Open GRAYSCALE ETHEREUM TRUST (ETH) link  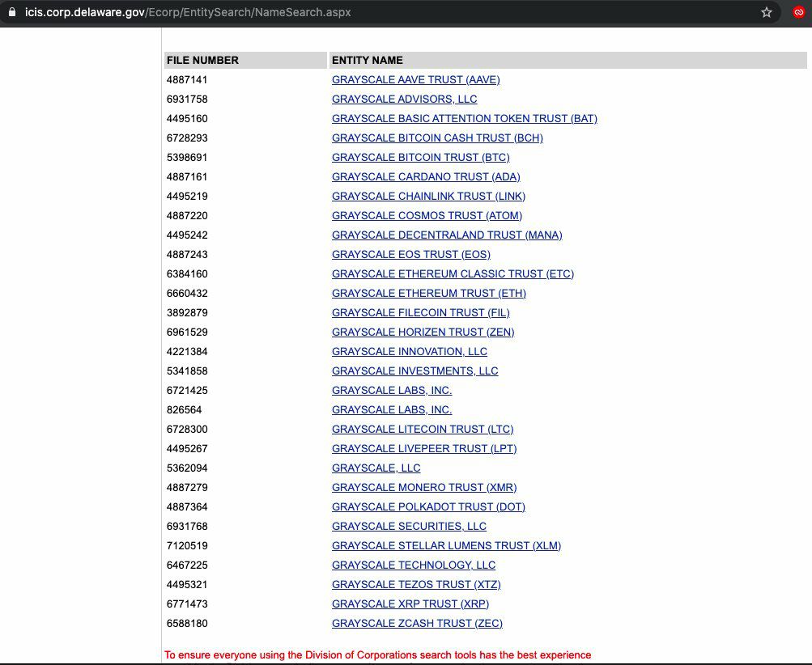(429, 293)
